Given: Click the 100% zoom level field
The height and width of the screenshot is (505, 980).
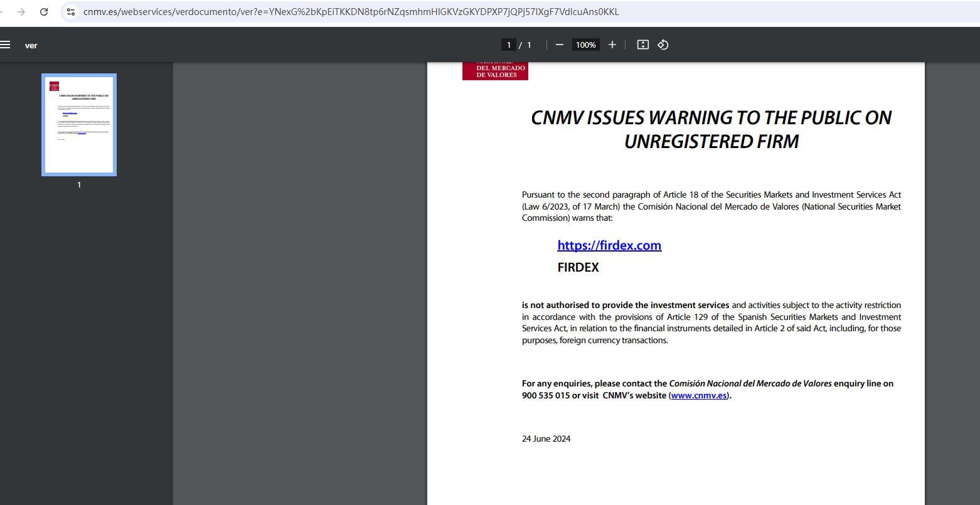Looking at the screenshot, I should pos(586,45).
